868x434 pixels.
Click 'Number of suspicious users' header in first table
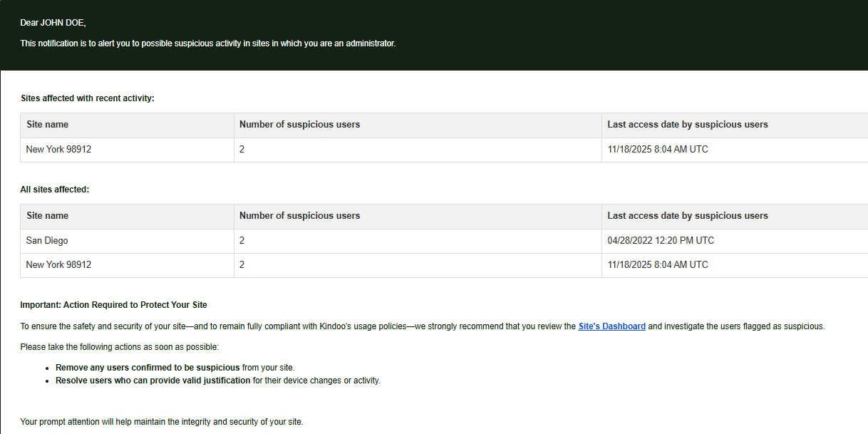click(x=299, y=125)
